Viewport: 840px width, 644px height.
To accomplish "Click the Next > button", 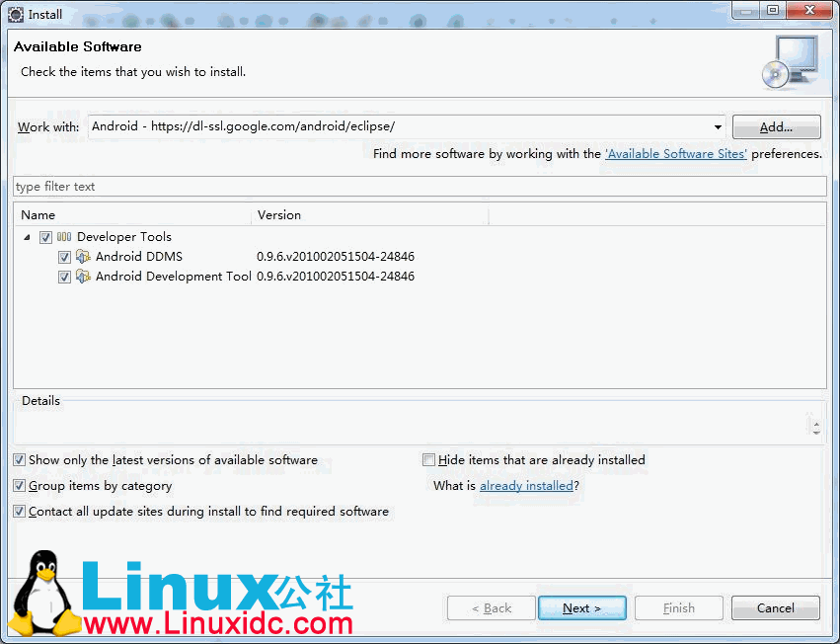I will [581, 608].
